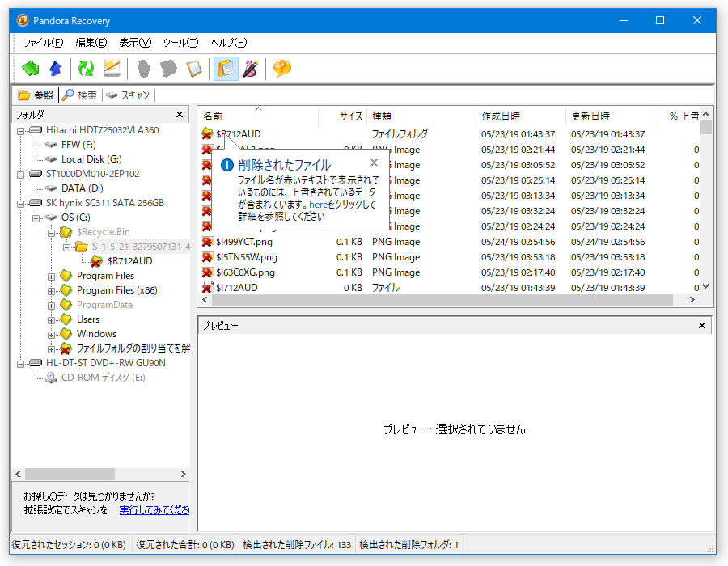Select HL-DT-ST DVD+-RW GU90N drive
This screenshot has height=566, width=728.
(105, 363)
